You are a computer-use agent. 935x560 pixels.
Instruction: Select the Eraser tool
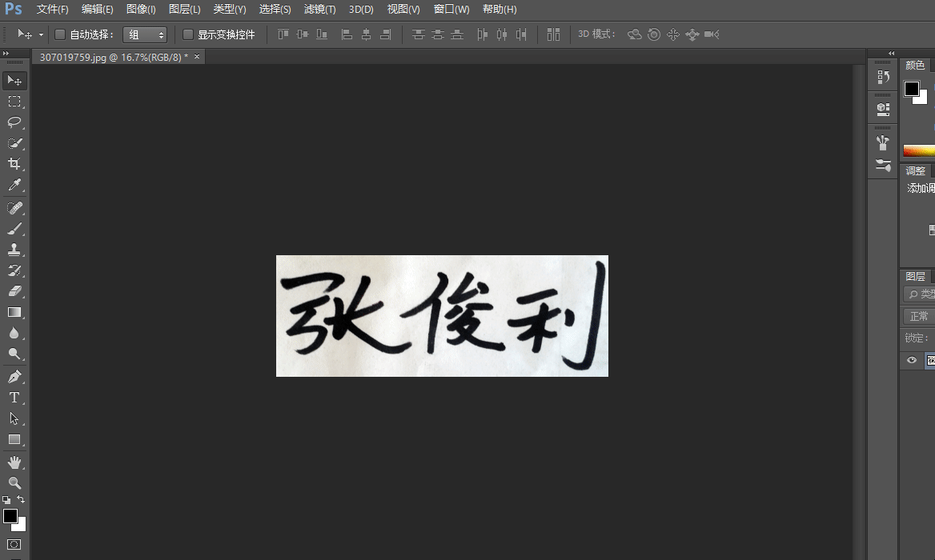coord(14,291)
